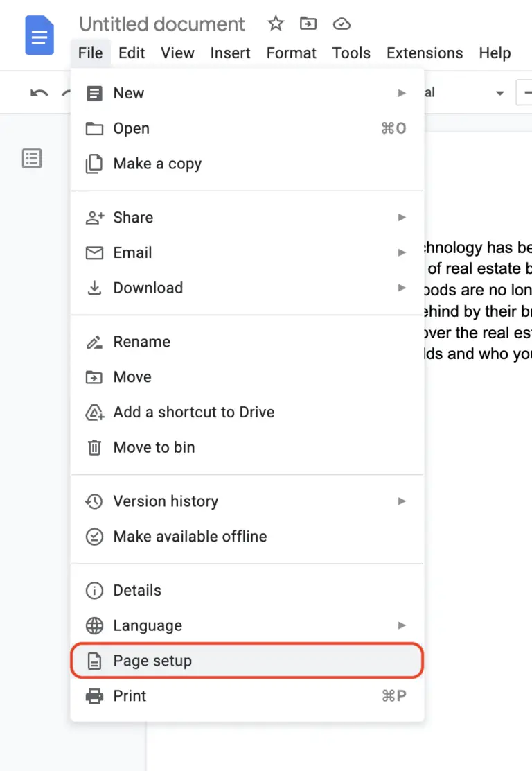Click the Google Docs home logo
532x771 pixels.
(x=39, y=35)
